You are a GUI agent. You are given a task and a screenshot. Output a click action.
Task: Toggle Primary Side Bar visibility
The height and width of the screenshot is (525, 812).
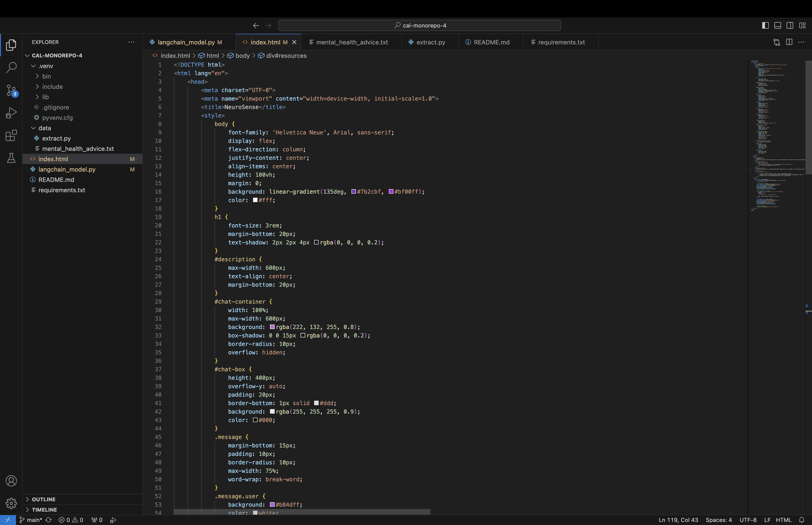click(x=765, y=26)
